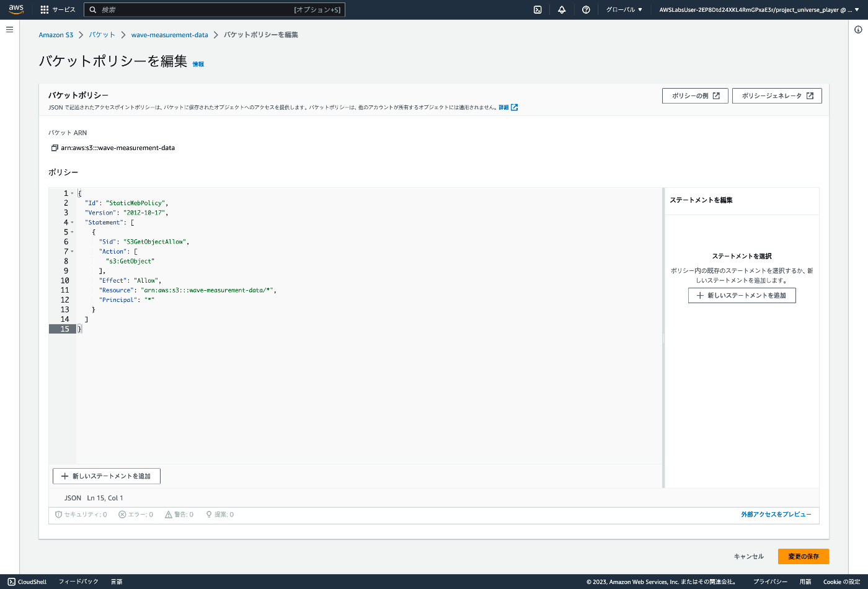868x589 pixels.
Task: Click 外部アクセスをプレビュー link
Action: pos(776,515)
